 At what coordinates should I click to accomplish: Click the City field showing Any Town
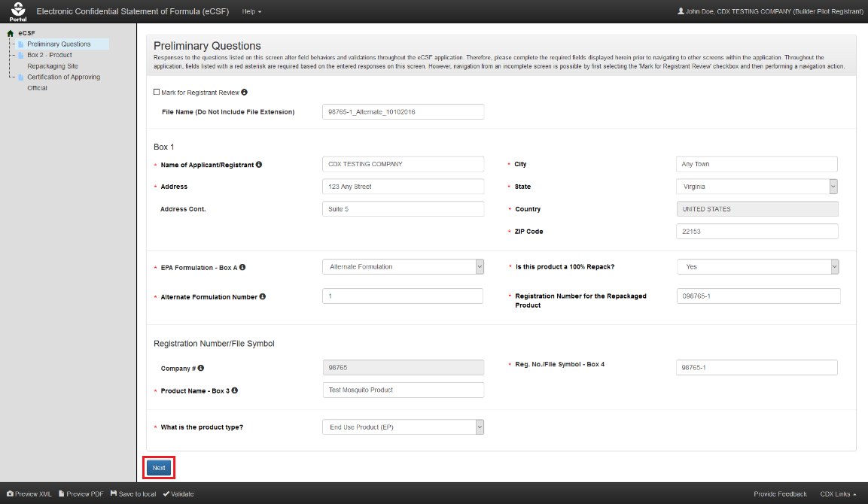click(x=756, y=164)
